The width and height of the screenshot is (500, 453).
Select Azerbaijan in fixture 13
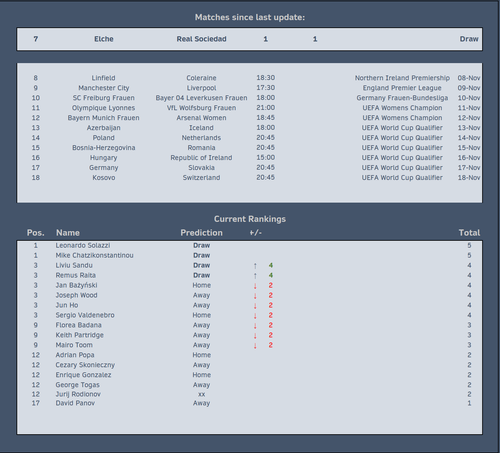(104, 128)
